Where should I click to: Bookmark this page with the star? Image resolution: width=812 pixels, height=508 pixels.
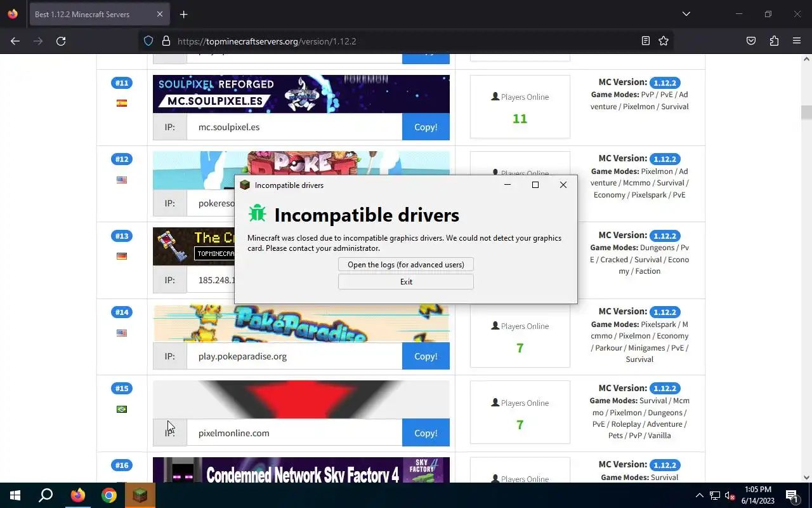664,41
